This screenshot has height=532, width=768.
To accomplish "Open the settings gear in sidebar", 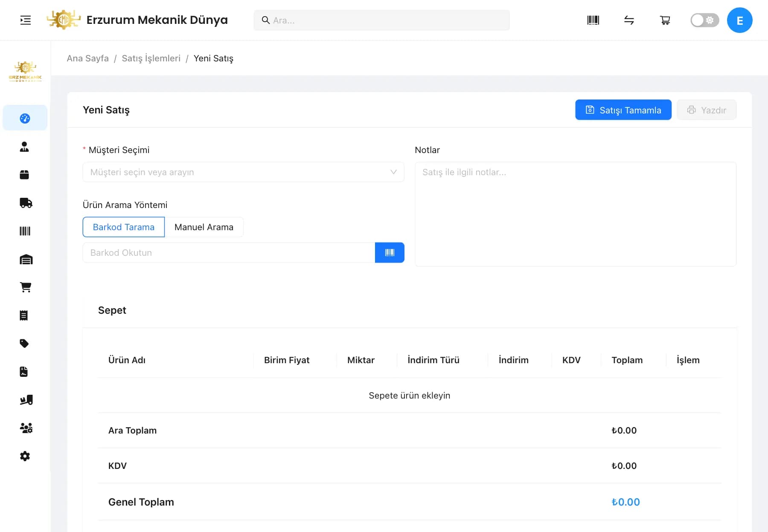I will (x=25, y=456).
